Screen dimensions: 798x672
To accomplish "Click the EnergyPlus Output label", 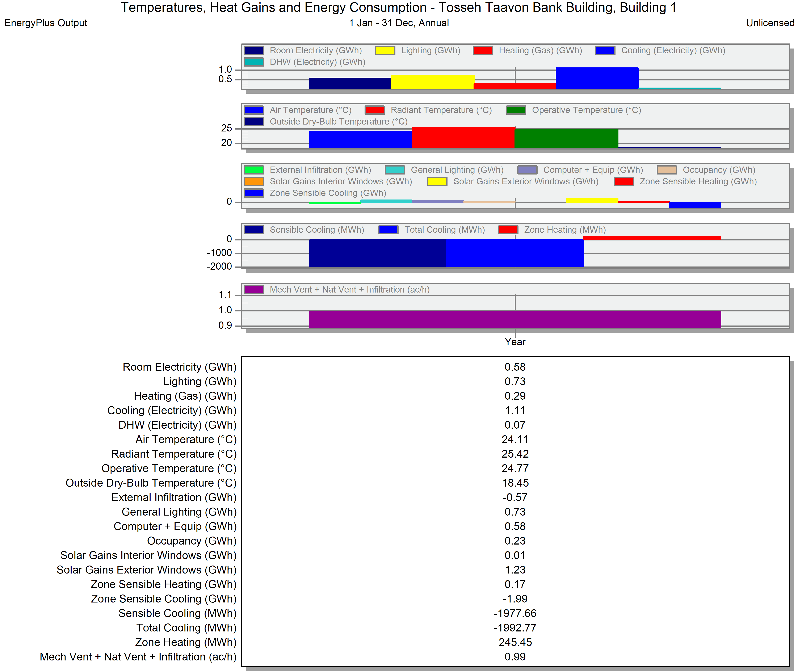I will [46, 23].
